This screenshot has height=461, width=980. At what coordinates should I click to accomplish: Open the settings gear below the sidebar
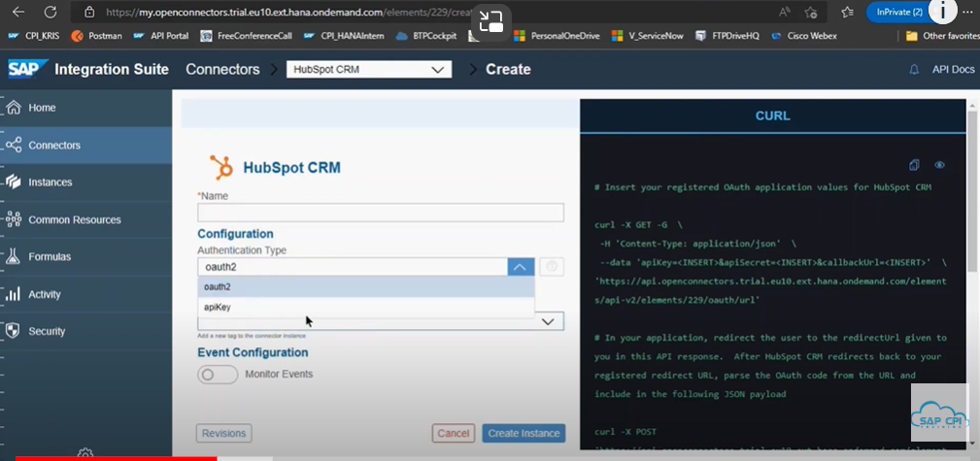85,454
